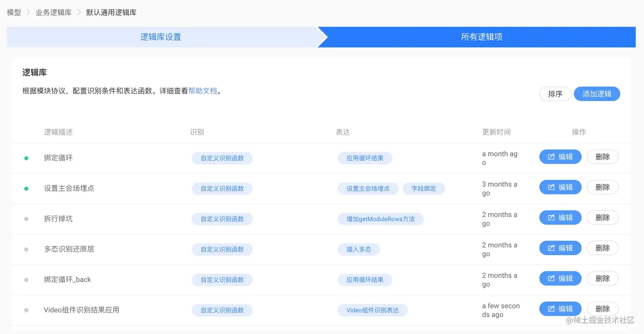Click 应用循环结果 tag in 绑定循环 row
Screen dimensions: 644x334
coord(365,158)
